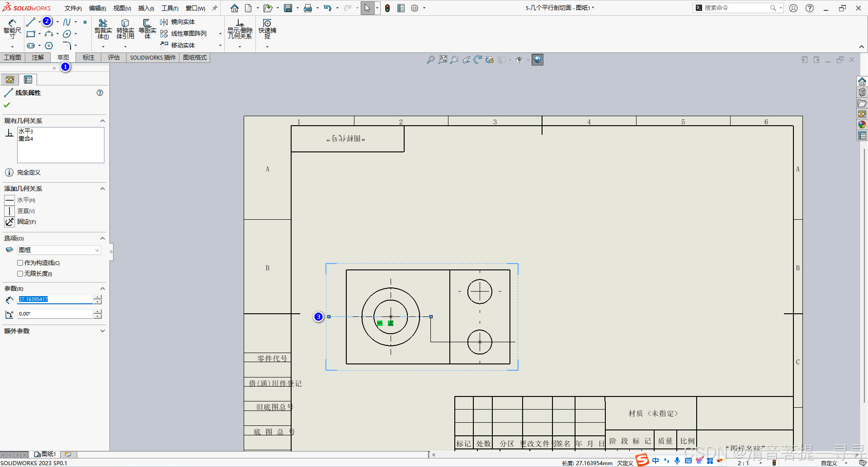Screen dimensions: 868x467
Task: Select 图纸1 sheet tab at bottom
Action: (x=46, y=454)
